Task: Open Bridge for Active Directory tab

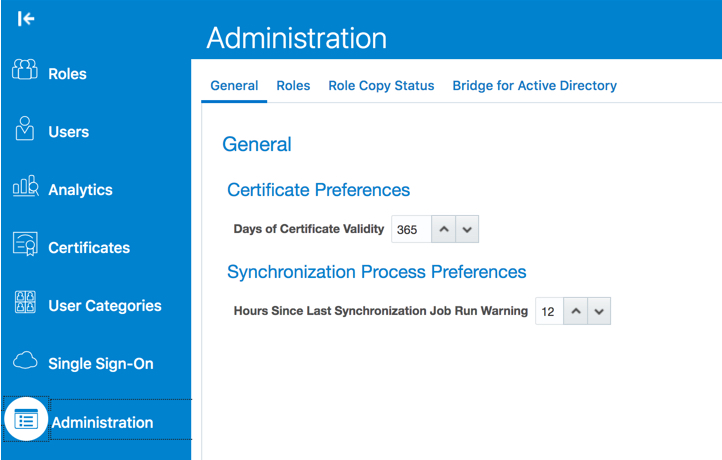Action: [534, 86]
